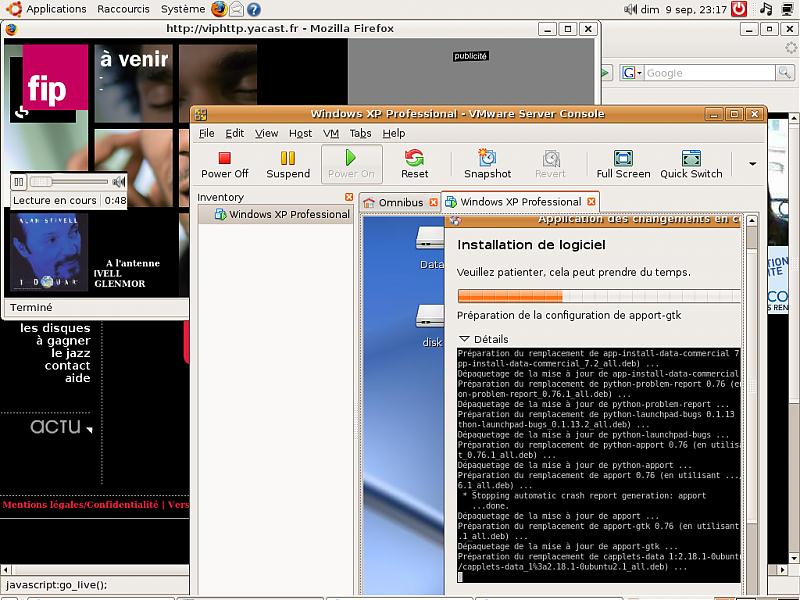The width and height of the screenshot is (800, 600).
Task: Open the 'les disques' link
Action: click(x=55, y=328)
